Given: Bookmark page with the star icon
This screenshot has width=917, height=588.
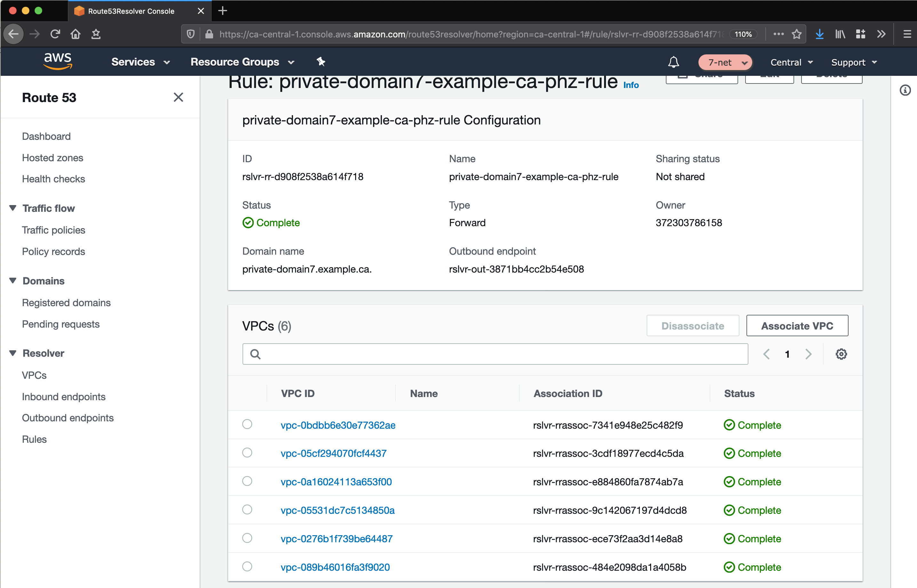Looking at the screenshot, I should coord(796,34).
